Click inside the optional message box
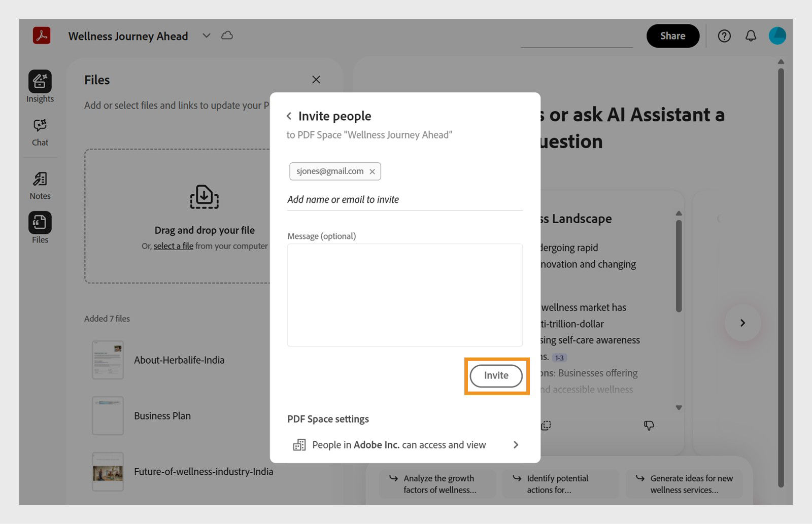 [x=404, y=294]
